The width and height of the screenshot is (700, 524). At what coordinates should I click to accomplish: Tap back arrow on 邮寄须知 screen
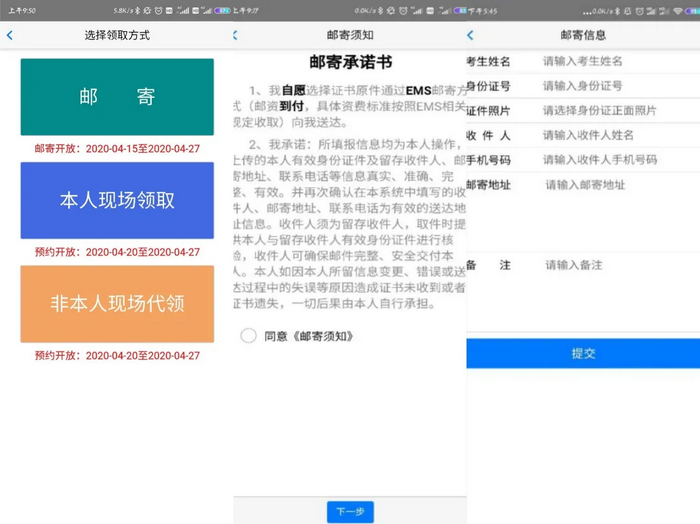coord(236,35)
